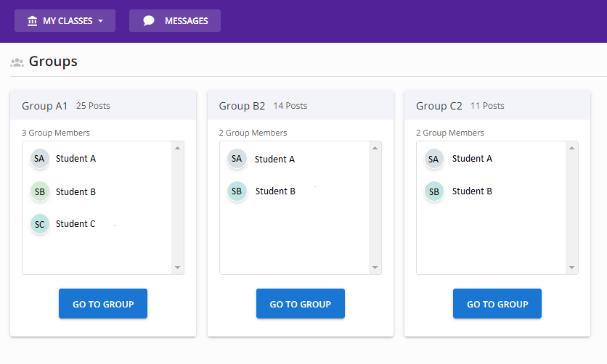Click the Messages speech bubble icon

pyautogui.click(x=149, y=21)
